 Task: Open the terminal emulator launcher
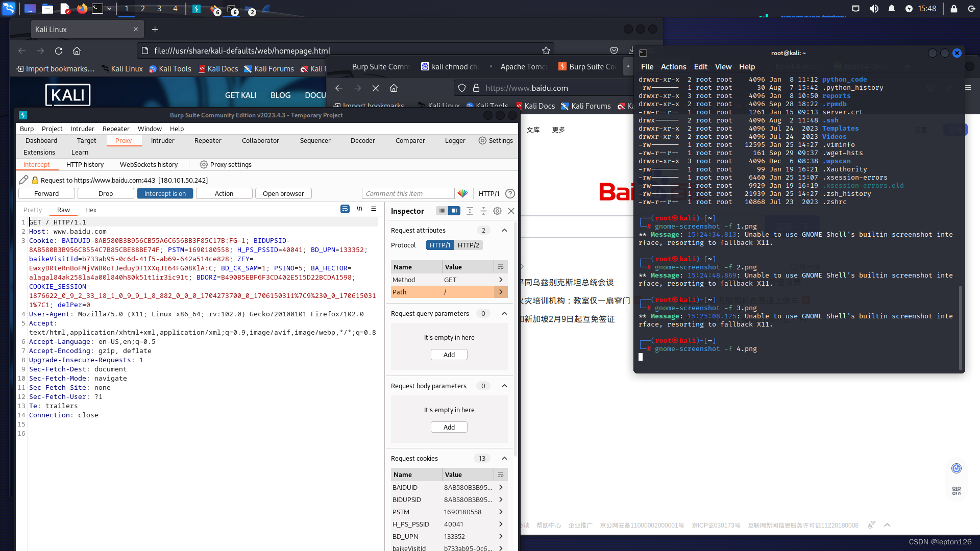coord(97,9)
